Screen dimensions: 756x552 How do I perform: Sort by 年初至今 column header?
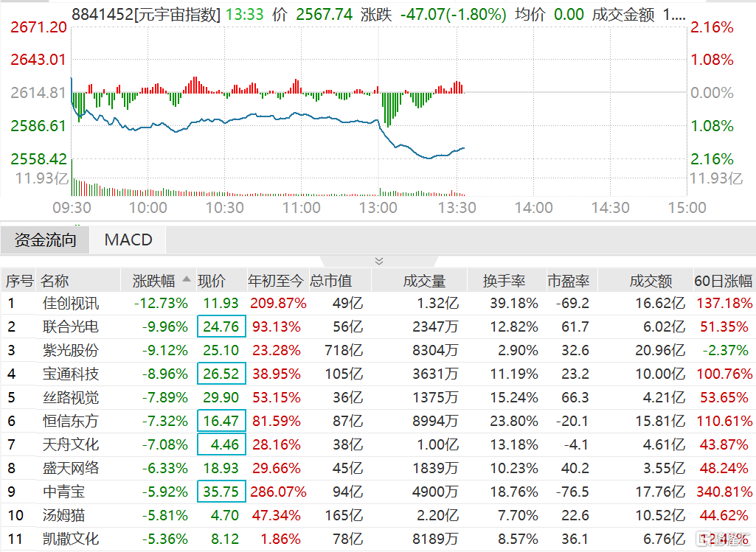[275, 281]
